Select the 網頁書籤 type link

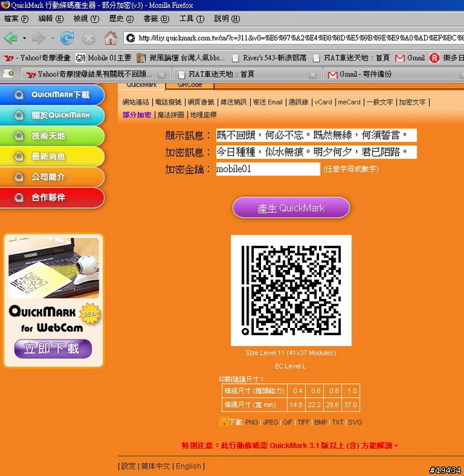click(x=201, y=102)
